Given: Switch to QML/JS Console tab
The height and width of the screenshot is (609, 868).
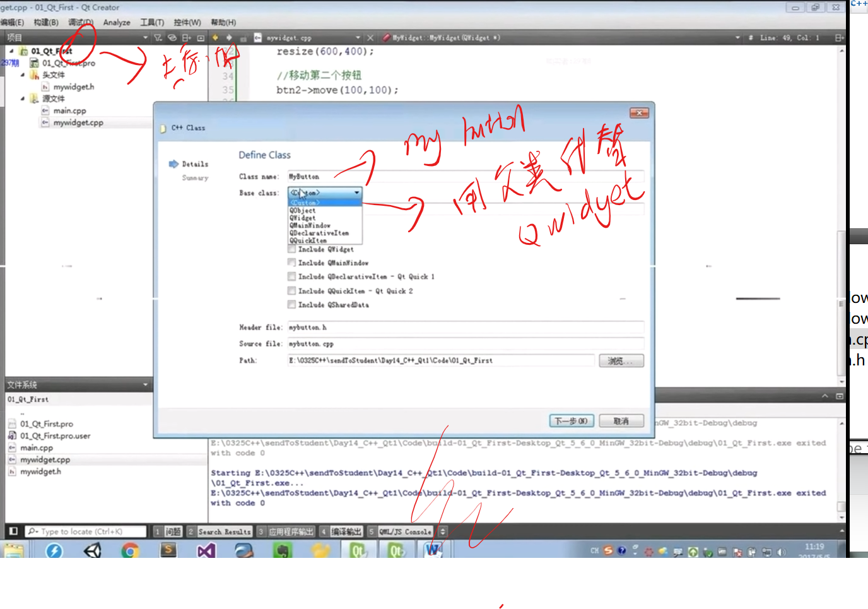Looking at the screenshot, I should [x=400, y=531].
